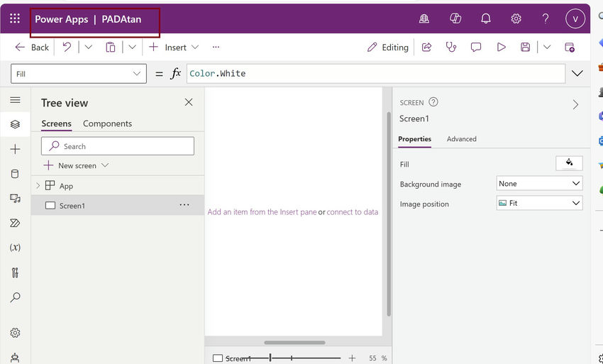Viewport: 603px width, 364px height.
Task: Open the Variables (x) icon in sidebar
Action: 15,248
